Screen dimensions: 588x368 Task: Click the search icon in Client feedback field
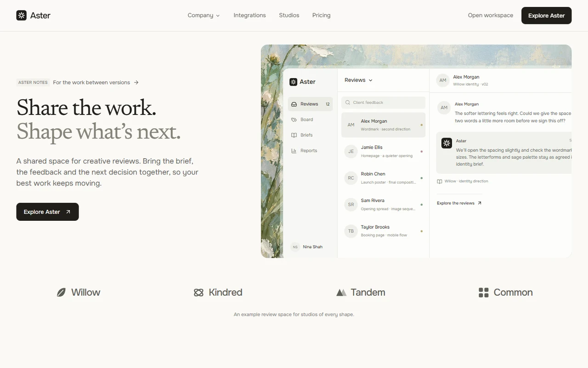point(348,103)
